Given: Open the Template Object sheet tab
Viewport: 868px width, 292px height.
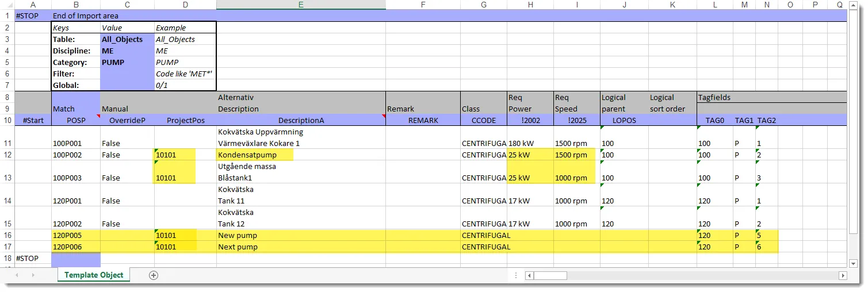Looking at the screenshot, I should coord(94,275).
